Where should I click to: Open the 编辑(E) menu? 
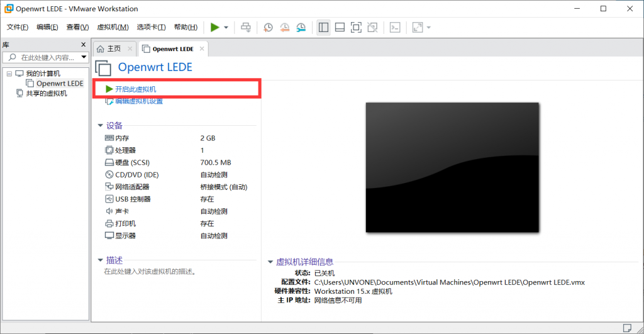tap(47, 27)
